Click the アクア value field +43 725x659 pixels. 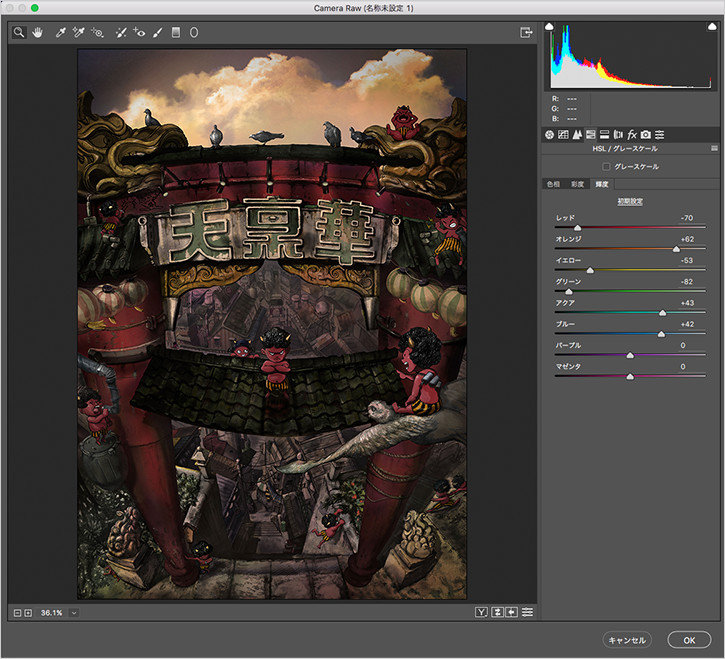click(687, 303)
